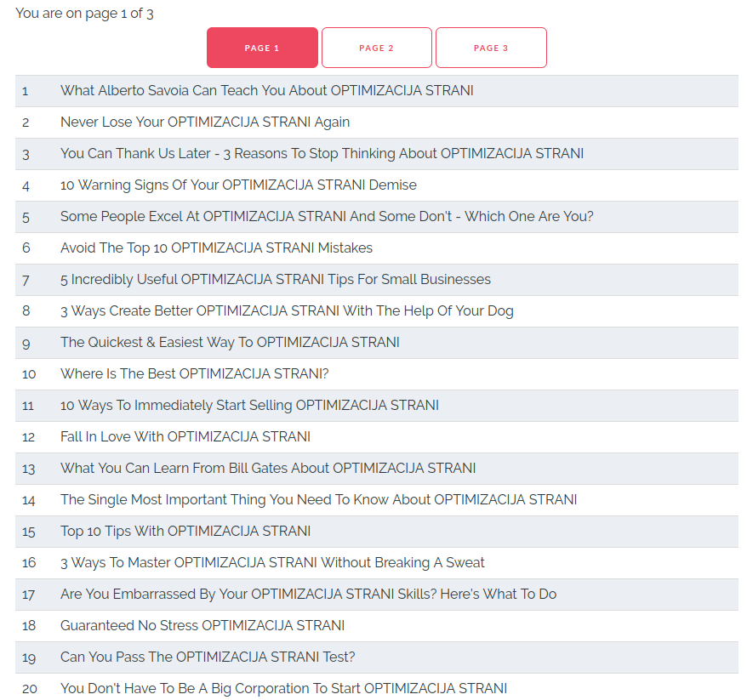Go to PAGE 2

[x=376, y=48]
